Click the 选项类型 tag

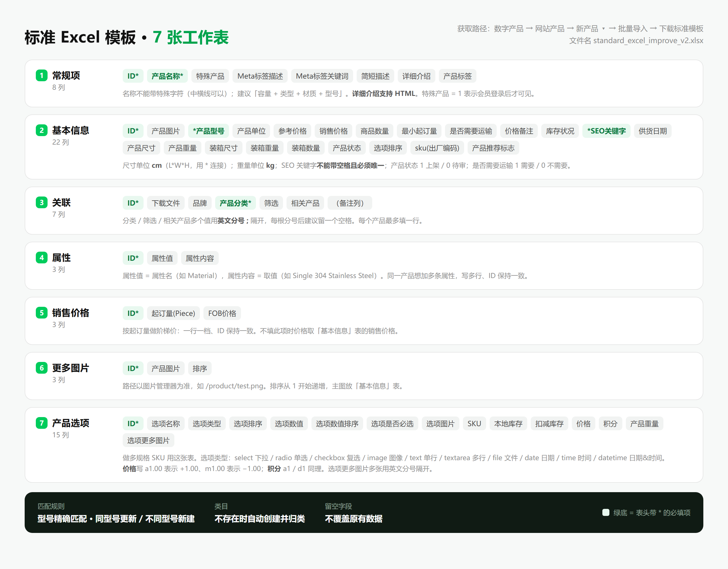tap(207, 424)
